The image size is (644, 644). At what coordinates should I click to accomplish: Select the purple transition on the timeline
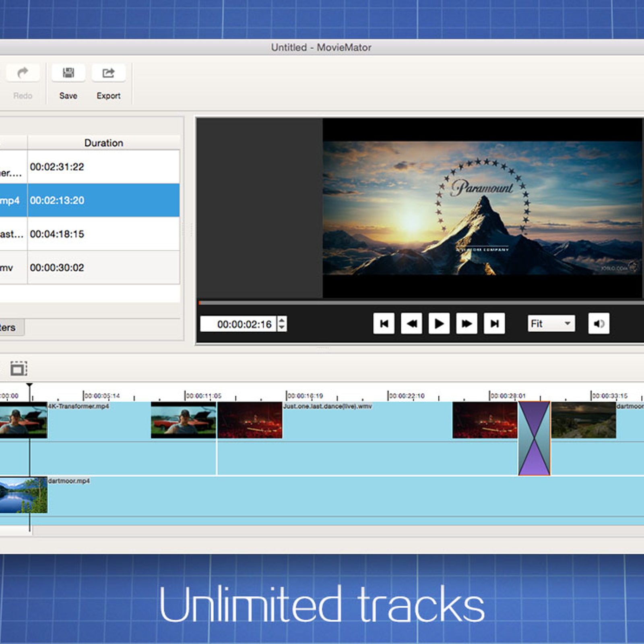tap(534, 438)
